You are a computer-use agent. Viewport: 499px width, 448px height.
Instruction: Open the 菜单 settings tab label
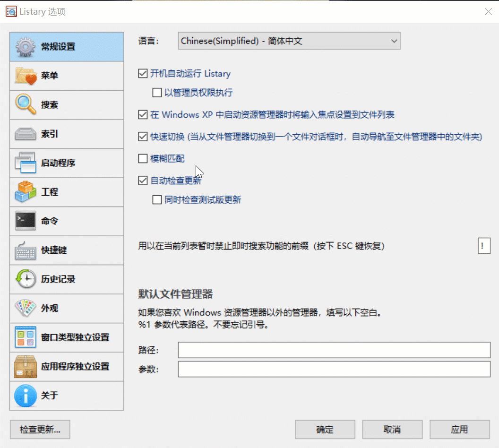tap(49, 76)
